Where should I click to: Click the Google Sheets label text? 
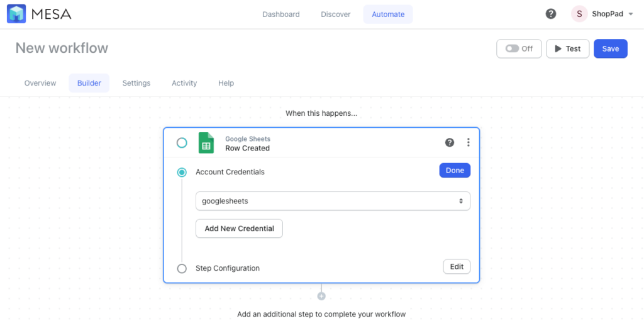pos(248,139)
